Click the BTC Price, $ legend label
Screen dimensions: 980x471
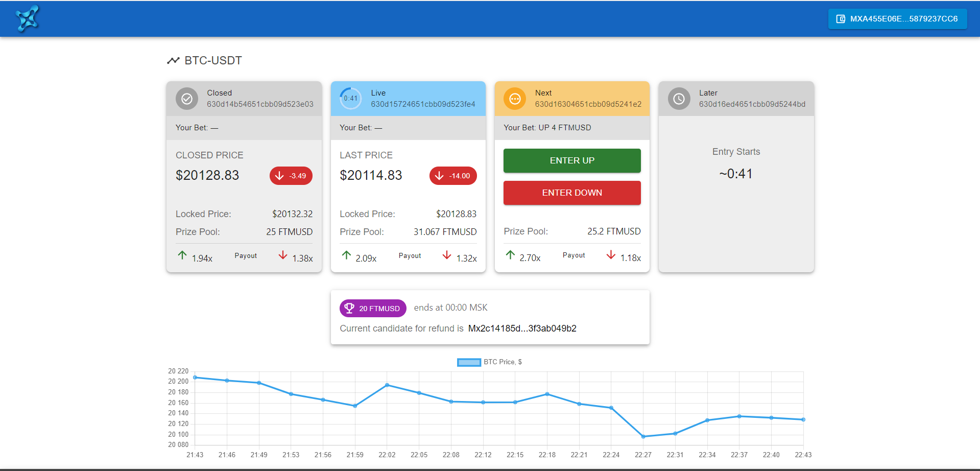[503, 362]
